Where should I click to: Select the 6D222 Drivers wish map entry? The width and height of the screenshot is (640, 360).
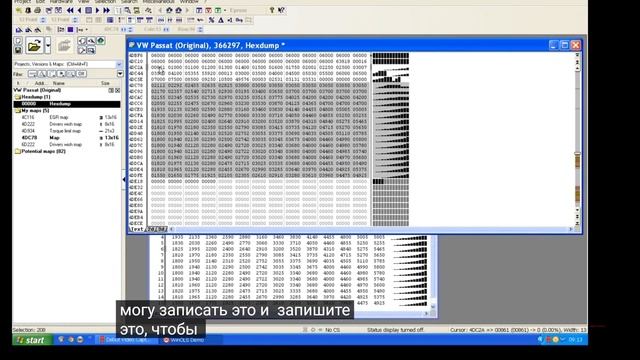67,144
